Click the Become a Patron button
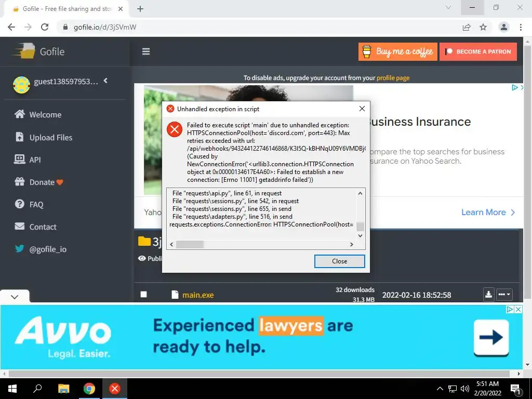 coord(478,51)
